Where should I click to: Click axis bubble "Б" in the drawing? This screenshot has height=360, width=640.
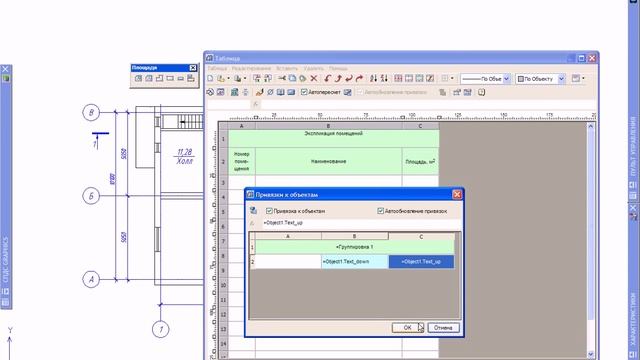(91, 196)
